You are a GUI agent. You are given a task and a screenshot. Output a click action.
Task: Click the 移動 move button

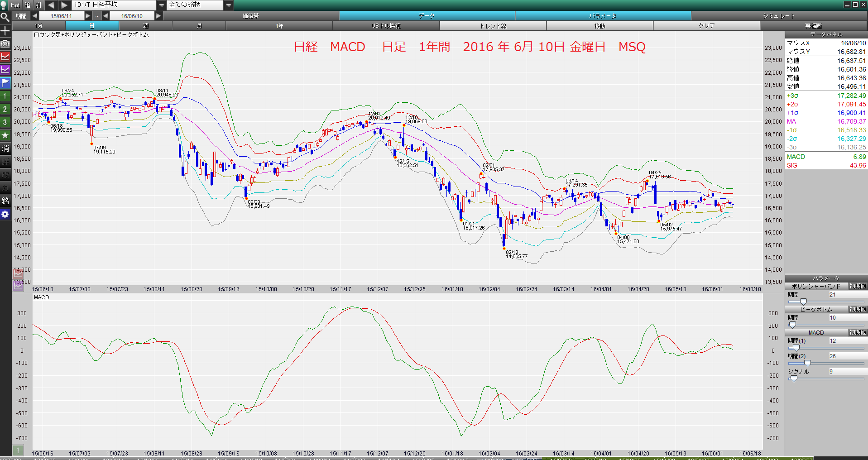click(600, 26)
